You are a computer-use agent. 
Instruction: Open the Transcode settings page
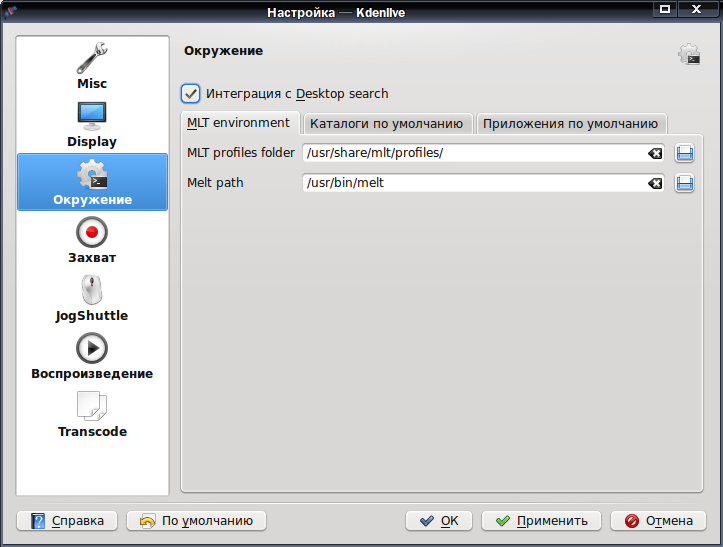92,415
